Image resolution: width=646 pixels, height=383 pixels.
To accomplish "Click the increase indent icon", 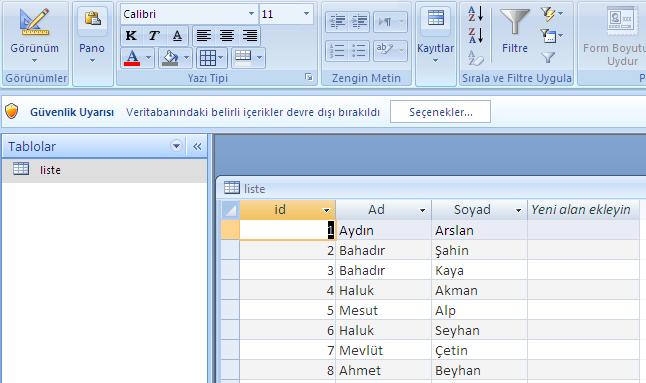I will point(359,21).
